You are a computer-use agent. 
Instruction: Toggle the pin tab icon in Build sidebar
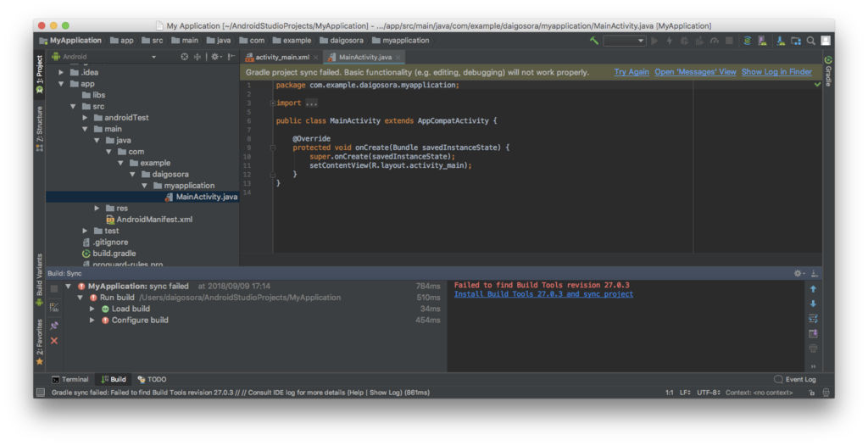pos(53,326)
